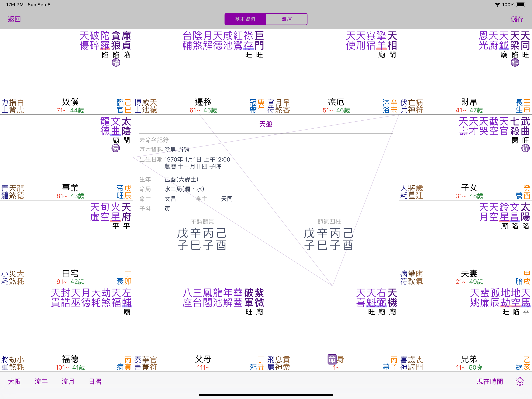Open the settings gear icon
Screen dimensions: 532x399
coord(520,381)
